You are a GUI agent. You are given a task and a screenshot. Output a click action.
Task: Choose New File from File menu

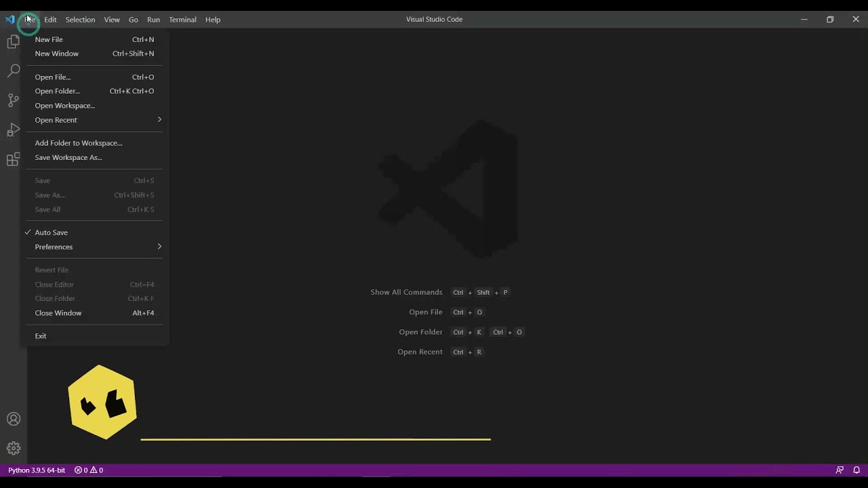point(94,39)
